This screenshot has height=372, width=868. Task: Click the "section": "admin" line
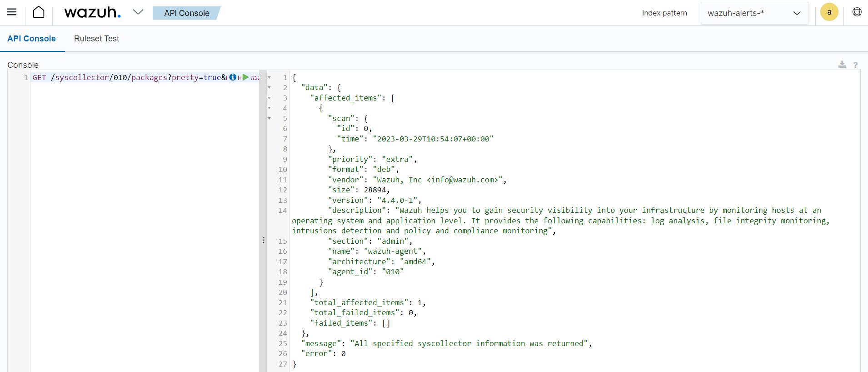370,241
